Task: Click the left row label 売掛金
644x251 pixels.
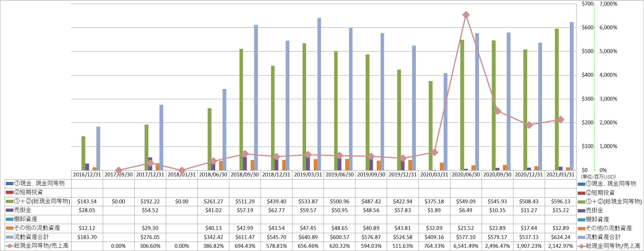Action: pos(23,210)
